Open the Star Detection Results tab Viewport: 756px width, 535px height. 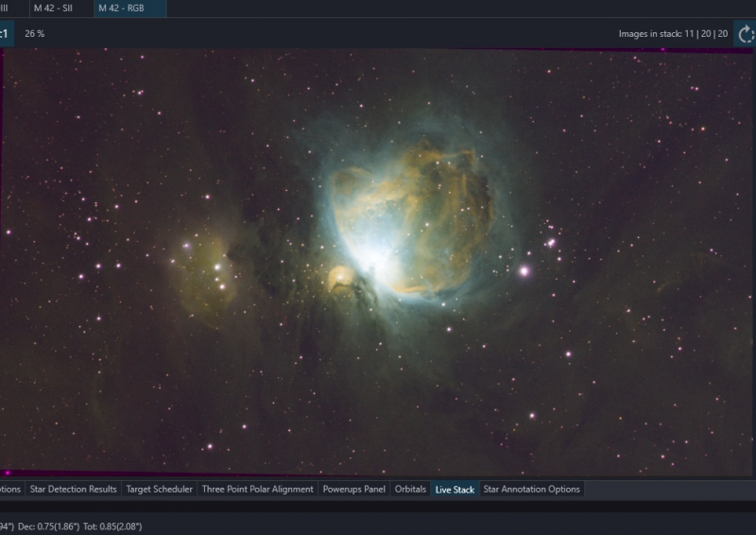point(74,490)
